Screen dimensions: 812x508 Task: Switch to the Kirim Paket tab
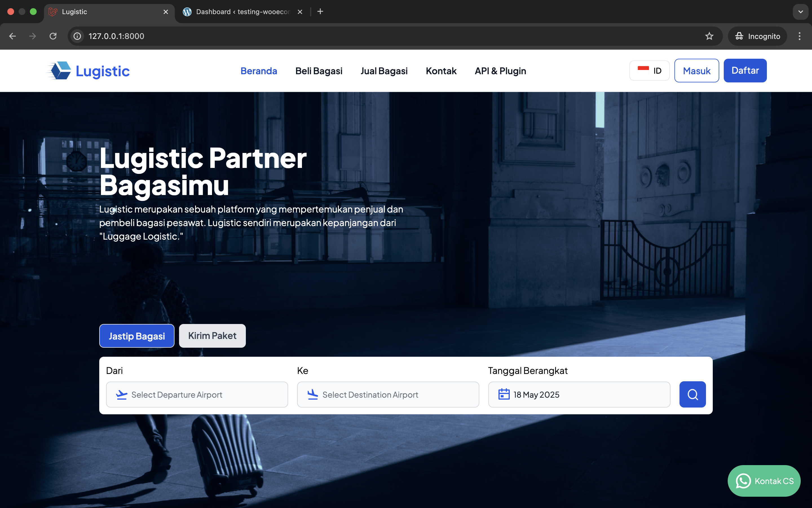pyautogui.click(x=212, y=336)
